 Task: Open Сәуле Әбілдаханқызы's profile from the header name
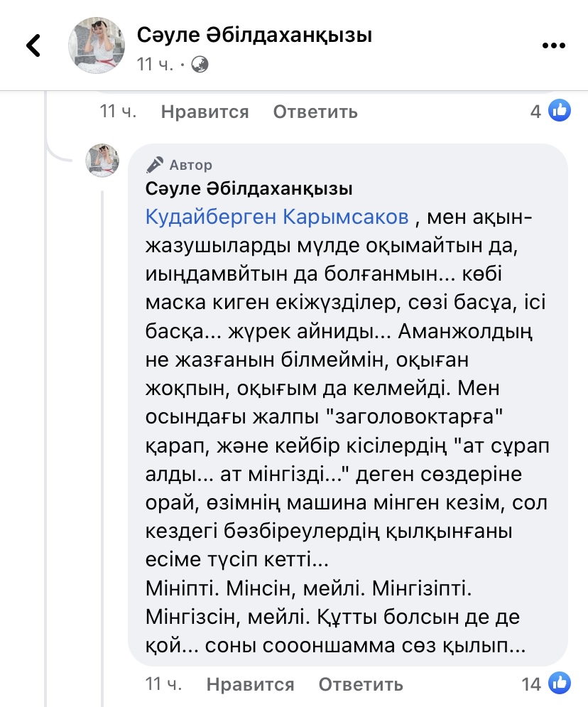(254, 35)
